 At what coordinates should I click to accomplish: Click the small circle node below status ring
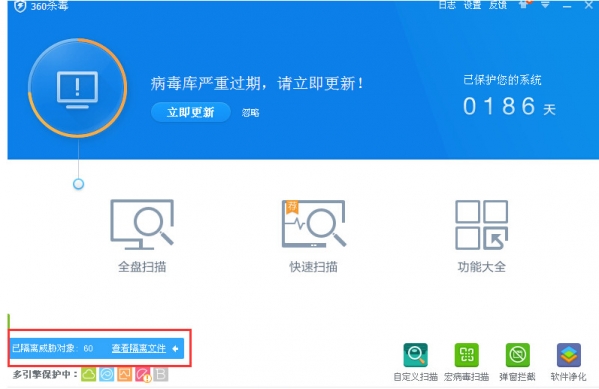pos(78,184)
